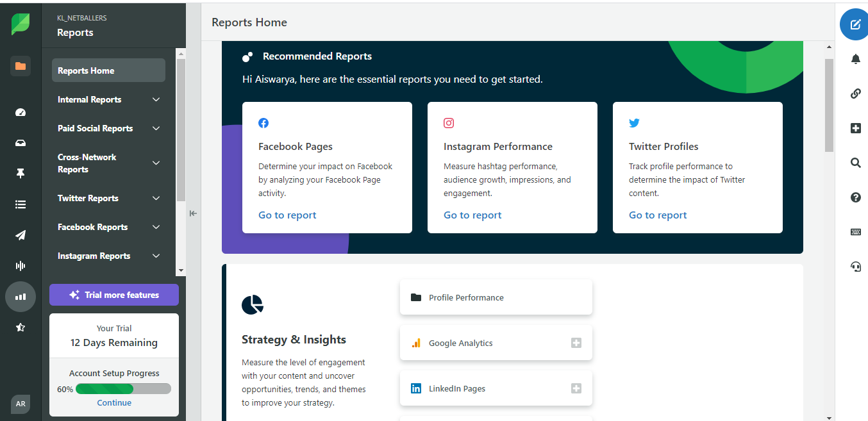Open the LinkedIn Pages report item
This screenshot has height=421, width=868.
(496, 388)
